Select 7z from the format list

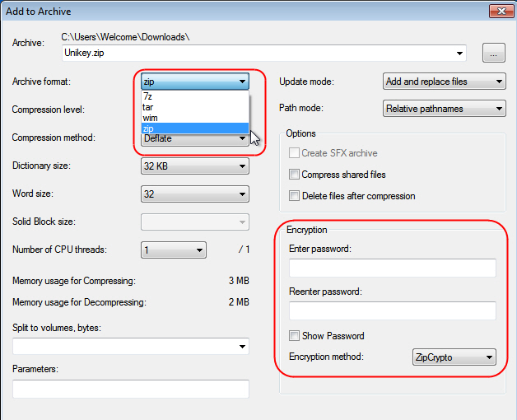tap(194, 96)
